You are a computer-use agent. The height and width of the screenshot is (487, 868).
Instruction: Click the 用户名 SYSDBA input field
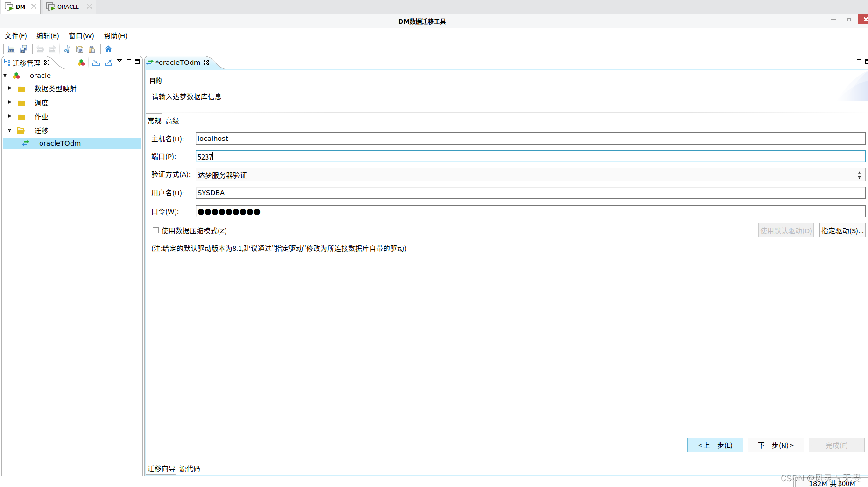[530, 193]
